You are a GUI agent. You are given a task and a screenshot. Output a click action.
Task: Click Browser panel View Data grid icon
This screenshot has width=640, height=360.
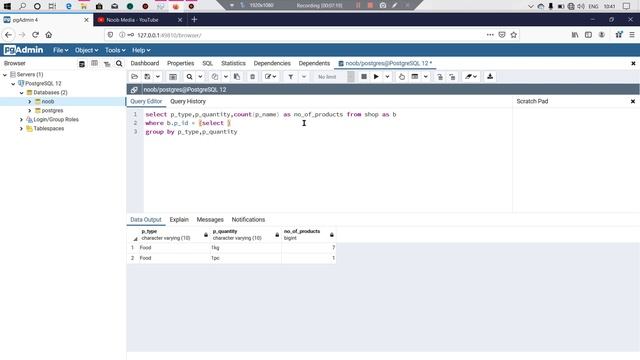(94, 64)
